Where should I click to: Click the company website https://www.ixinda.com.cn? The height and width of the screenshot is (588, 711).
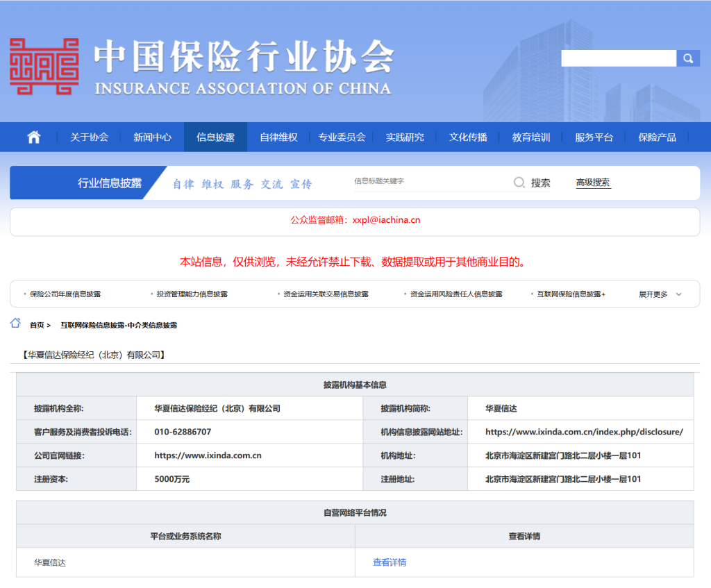pos(208,455)
